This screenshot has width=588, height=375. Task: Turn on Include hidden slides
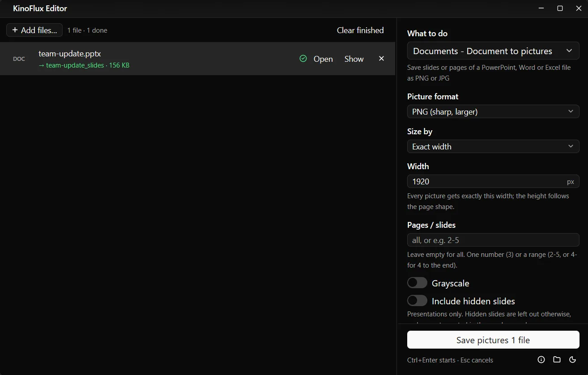[417, 301]
